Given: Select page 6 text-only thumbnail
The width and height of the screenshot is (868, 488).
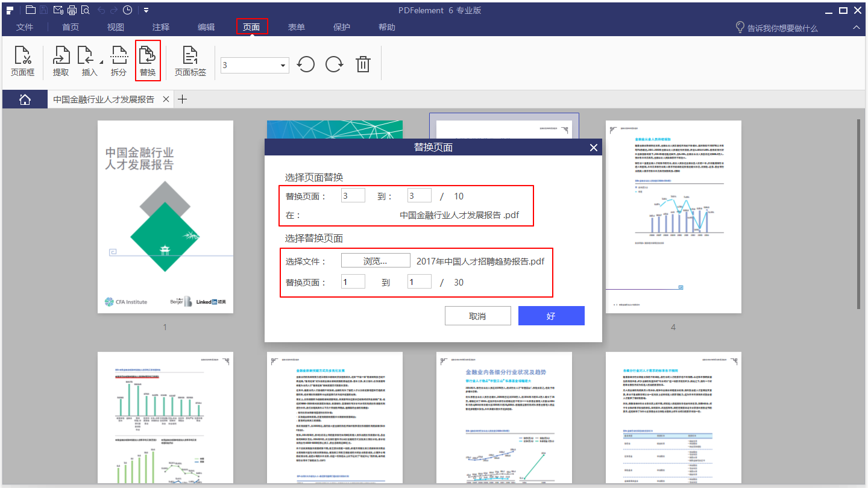Looking at the screenshot, I should [335, 418].
